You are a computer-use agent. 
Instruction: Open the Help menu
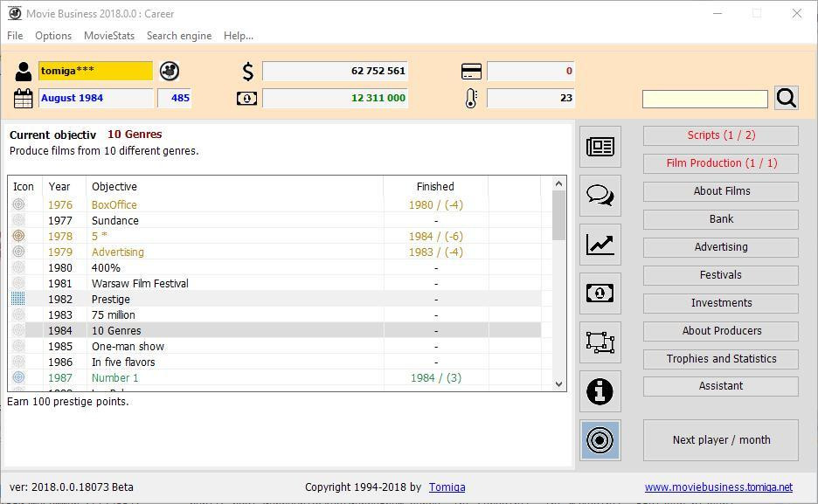(239, 36)
